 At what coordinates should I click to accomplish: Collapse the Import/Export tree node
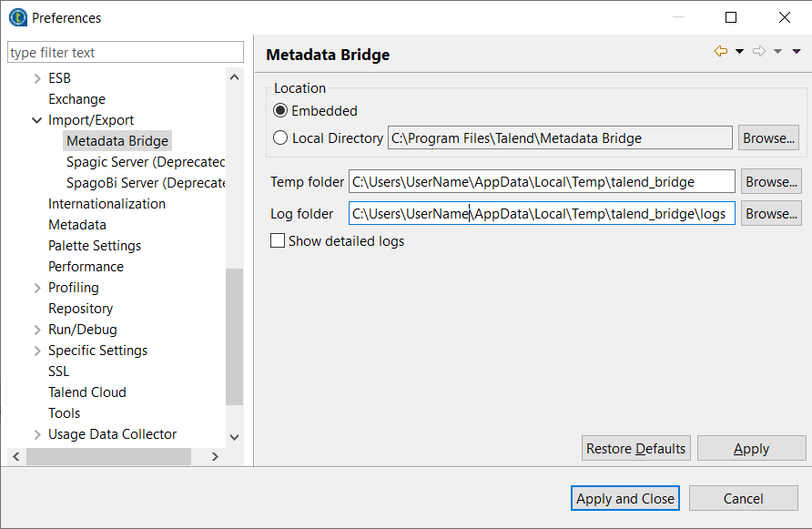point(37,120)
